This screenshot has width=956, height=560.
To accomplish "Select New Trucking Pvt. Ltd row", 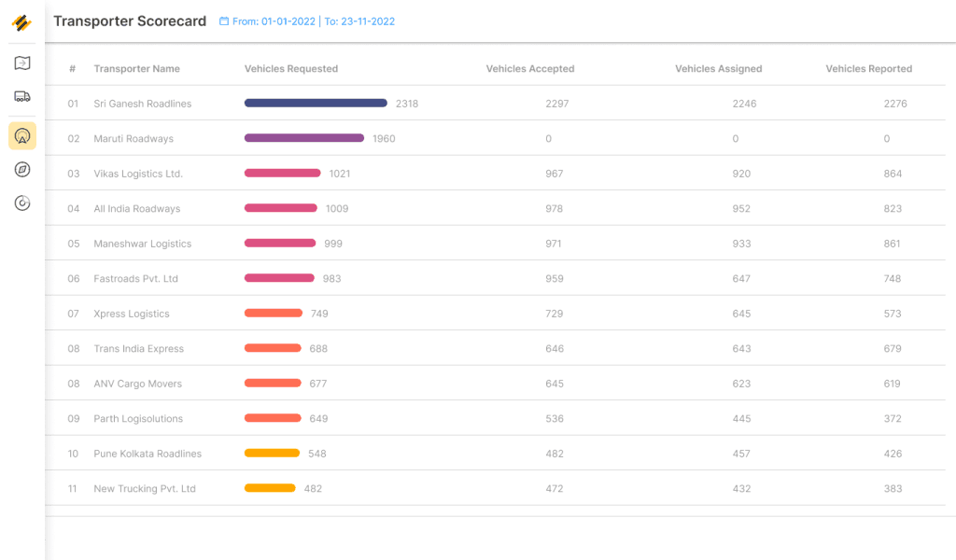I will 495,488.
